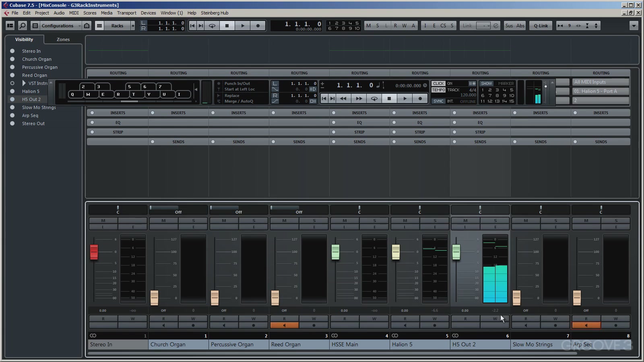Toggle visibility of Church Organ channel
Viewport: 644px width, 362px height.
[x=12, y=59]
